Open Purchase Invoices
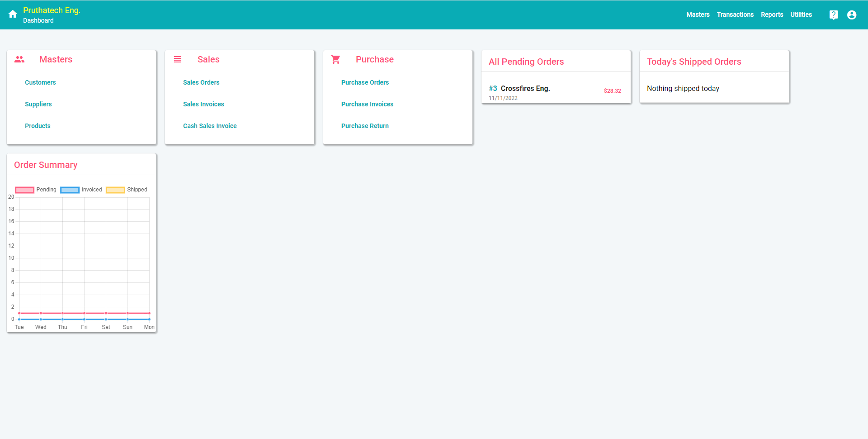The height and width of the screenshot is (439, 868). (367, 104)
